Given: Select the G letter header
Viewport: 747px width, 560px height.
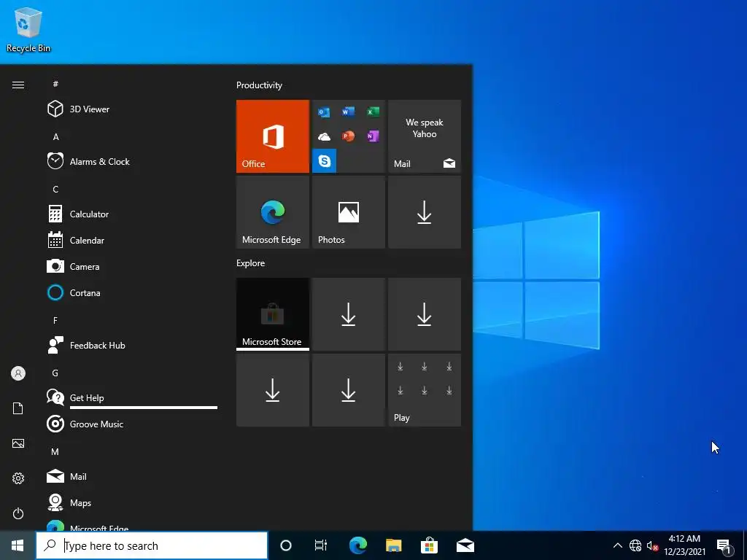Looking at the screenshot, I should click(55, 373).
